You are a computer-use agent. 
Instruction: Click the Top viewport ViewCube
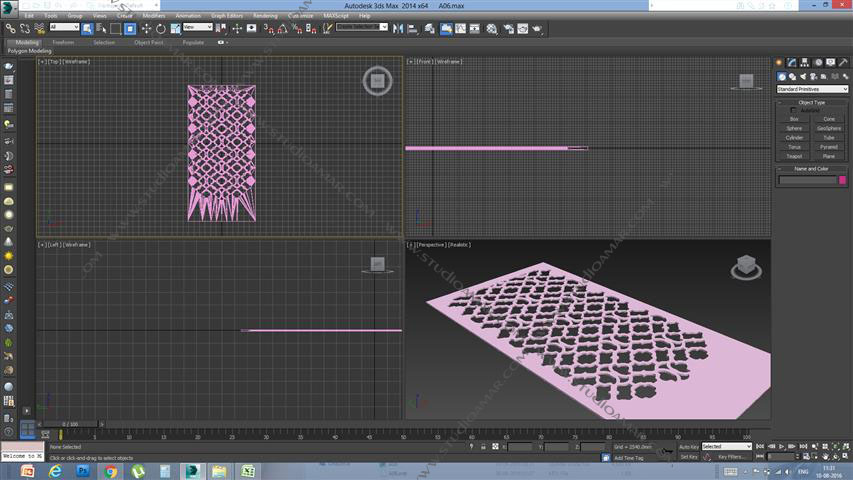377,80
